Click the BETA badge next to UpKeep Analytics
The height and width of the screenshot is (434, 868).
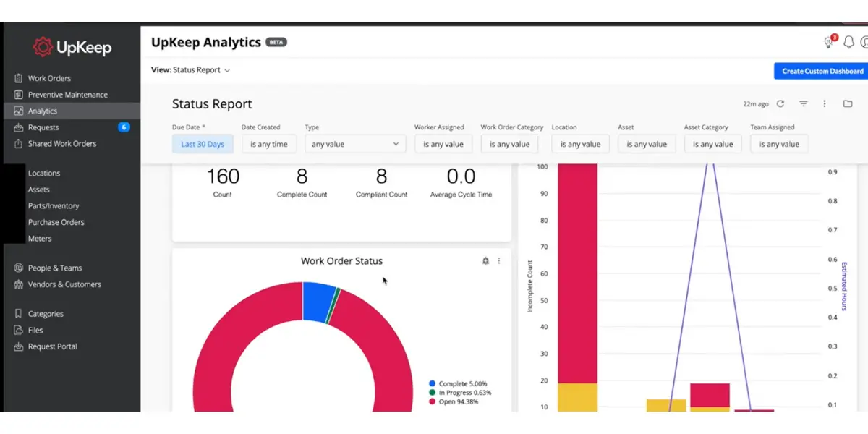pos(276,42)
